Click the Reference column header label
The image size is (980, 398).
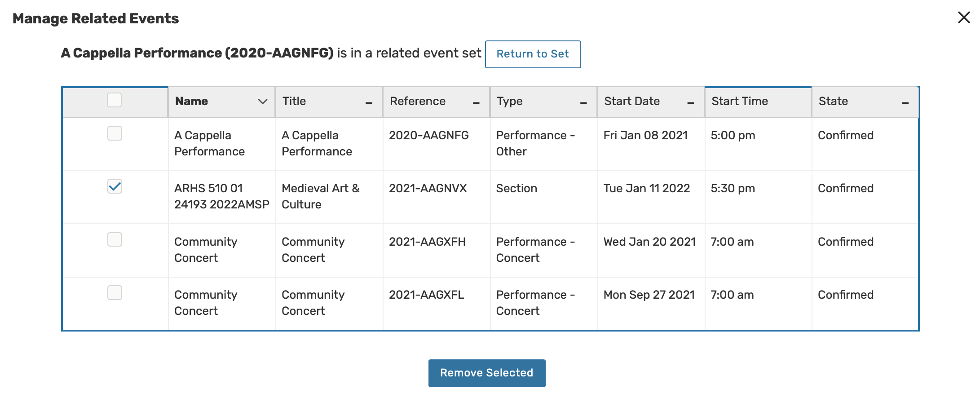coord(417,102)
